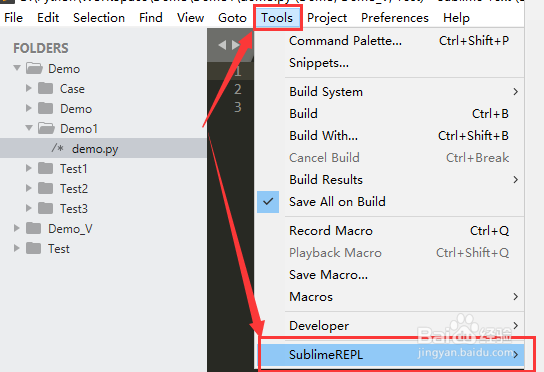Click the Test3 folder icon
Screen dimensions: 544x372
pyautogui.click(x=45, y=209)
